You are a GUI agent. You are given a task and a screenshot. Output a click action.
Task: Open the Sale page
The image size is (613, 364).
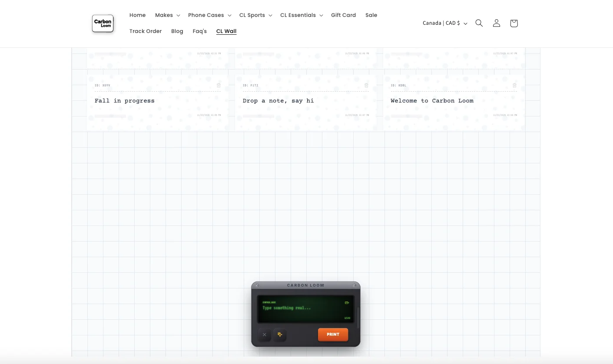point(371,15)
